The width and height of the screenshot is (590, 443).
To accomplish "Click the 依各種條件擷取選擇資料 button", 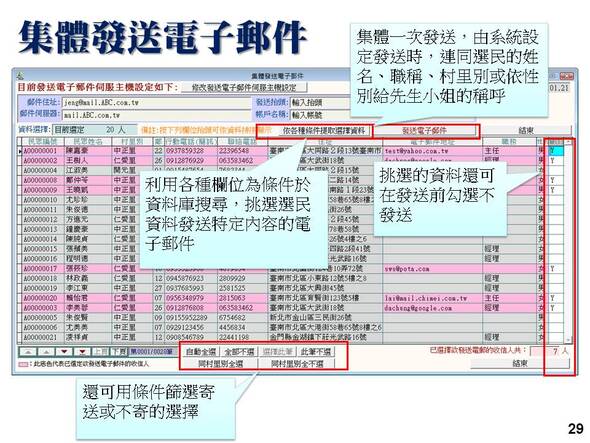I will click(x=324, y=131).
